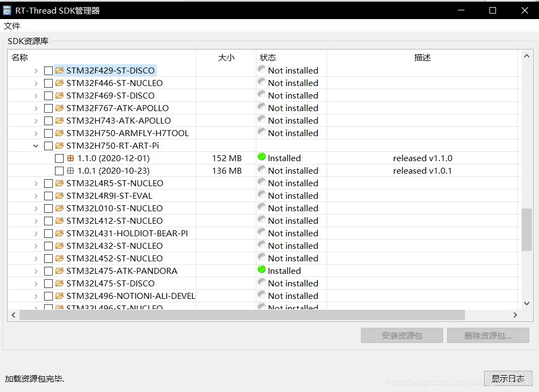Expand the STM32H743-ATK-APOLLO tree node
The height and width of the screenshot is (392, 539).
coord(36,121)
